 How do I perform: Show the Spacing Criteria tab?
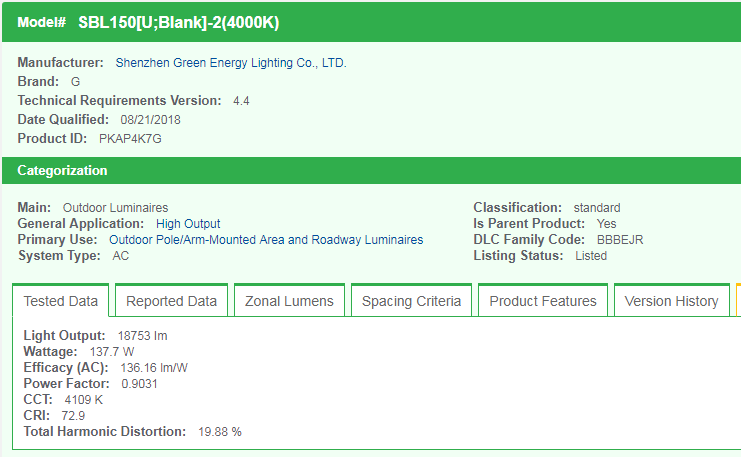click(411, 301)
